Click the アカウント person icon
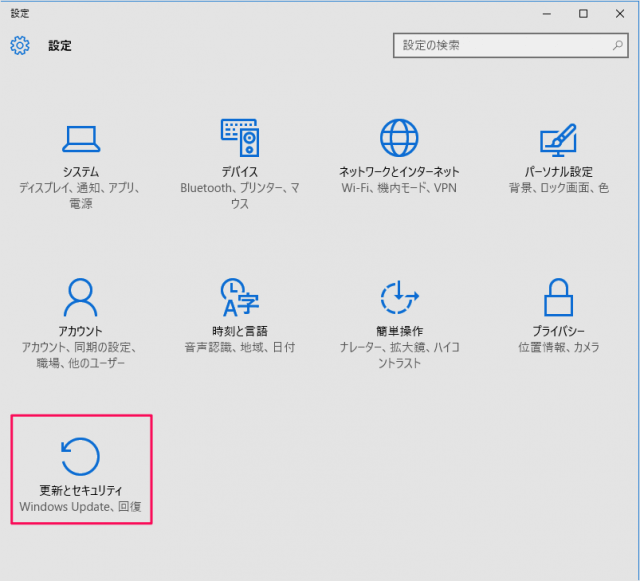640x581 pixels. point(80,297)
